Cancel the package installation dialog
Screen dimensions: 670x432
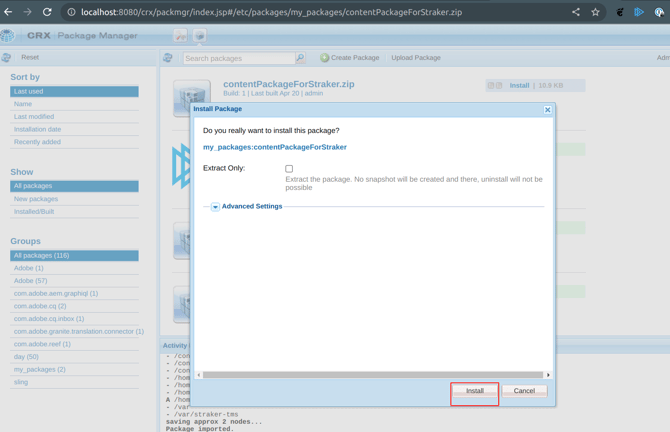point(524,391)
